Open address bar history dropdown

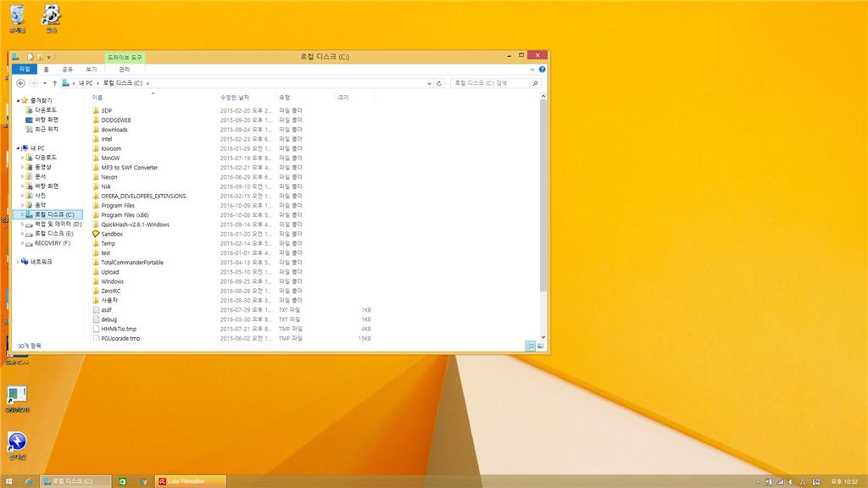(x=429, y=84)
